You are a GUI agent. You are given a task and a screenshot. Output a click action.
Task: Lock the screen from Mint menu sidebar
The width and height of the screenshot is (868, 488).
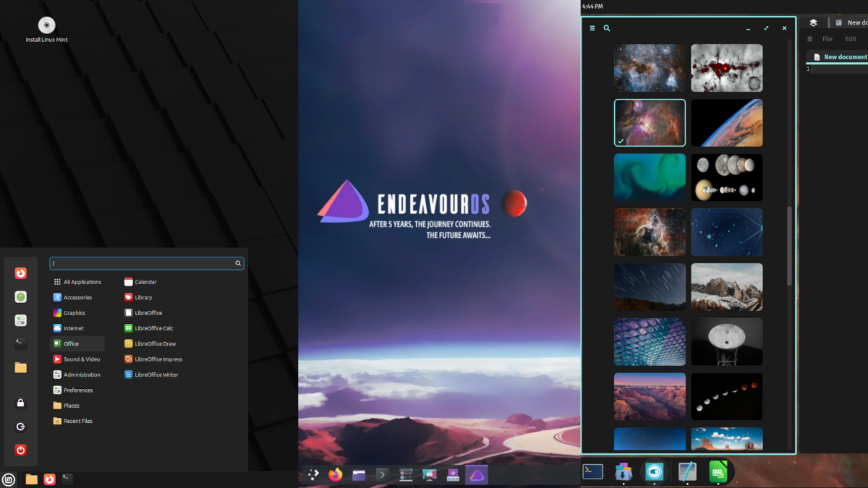coord(21,403)
